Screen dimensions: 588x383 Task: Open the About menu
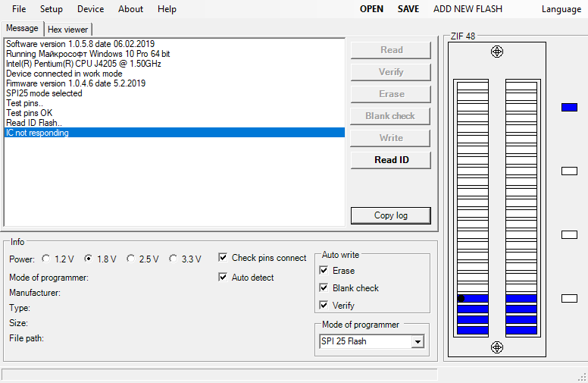[130, 9]
